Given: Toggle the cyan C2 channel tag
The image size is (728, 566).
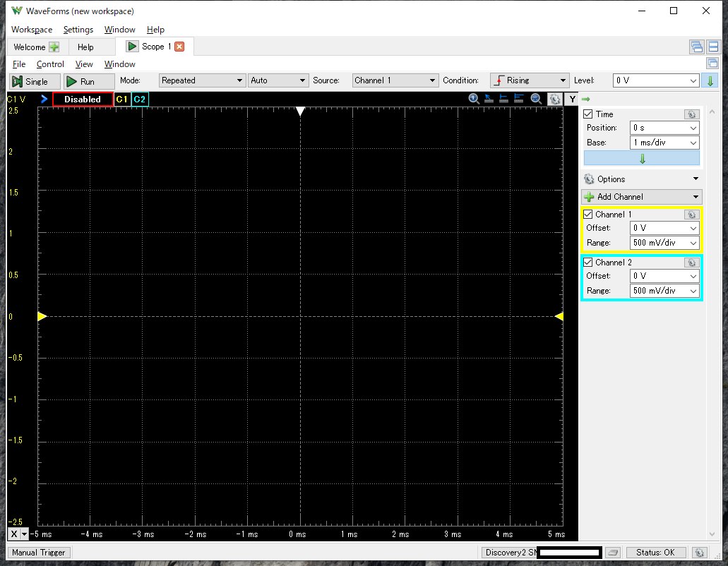Looking at the screenshot, I should click(x=140, y=100).
